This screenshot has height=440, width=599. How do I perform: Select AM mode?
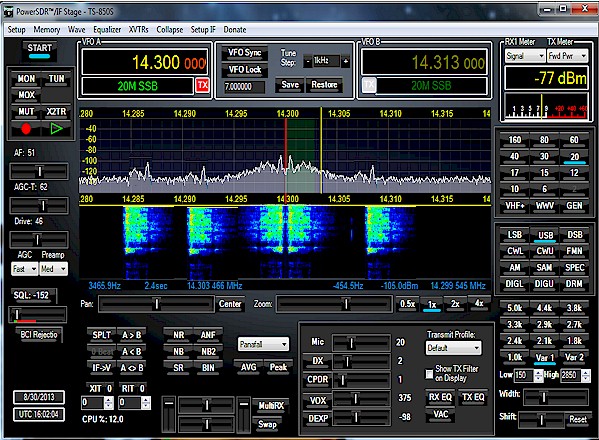515,267
